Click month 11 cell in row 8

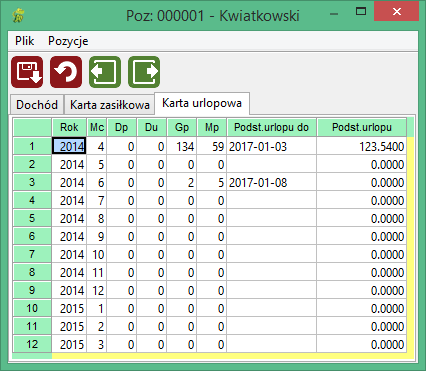[97, 272]
